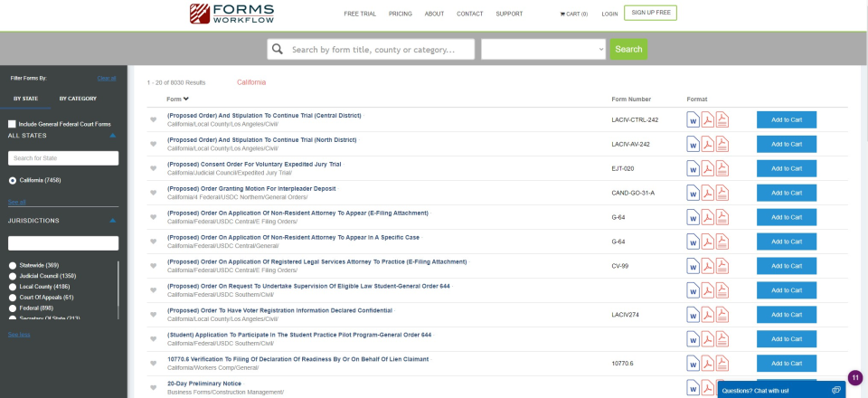Screen dimensions: 868x398
Task: Click Clear all filters link
Action: tap(107, 78)
